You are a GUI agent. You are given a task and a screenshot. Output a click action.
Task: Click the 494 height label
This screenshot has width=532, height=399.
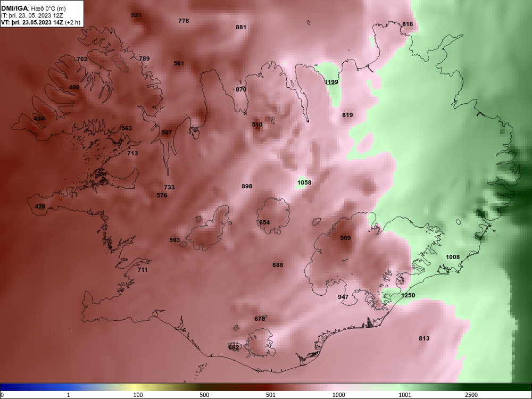[x=39, y=119]
